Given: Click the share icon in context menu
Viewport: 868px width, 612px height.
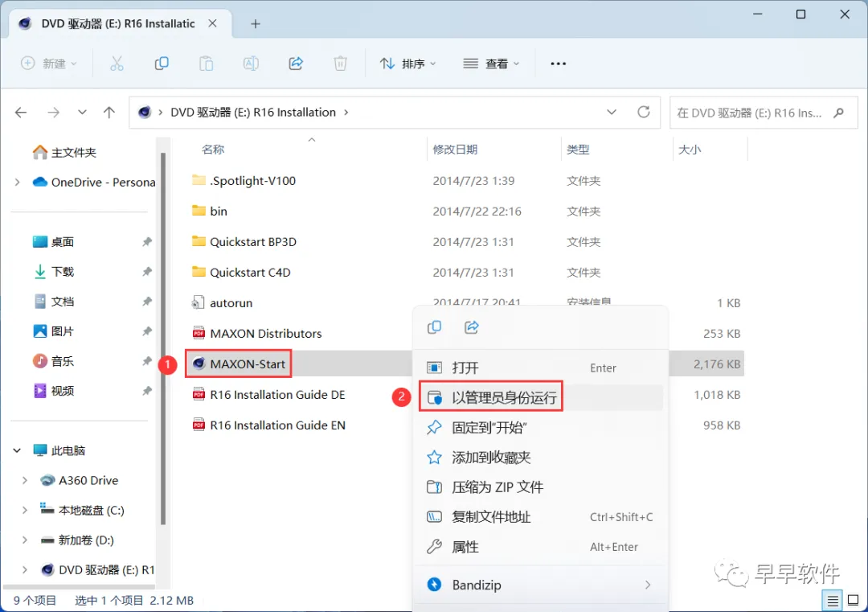Looking at the screenshot, I should pyautogui.click(x=472, y=327).
